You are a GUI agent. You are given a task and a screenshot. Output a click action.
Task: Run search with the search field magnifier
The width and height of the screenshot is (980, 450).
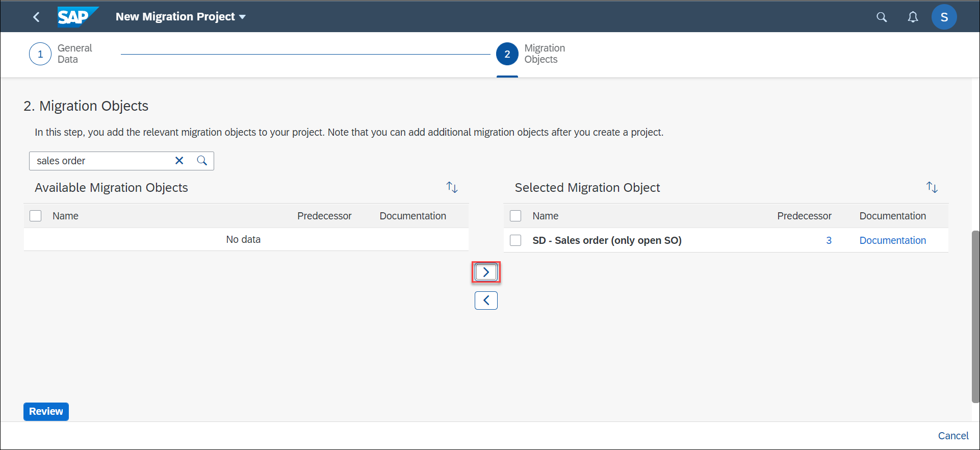[202, 161]
